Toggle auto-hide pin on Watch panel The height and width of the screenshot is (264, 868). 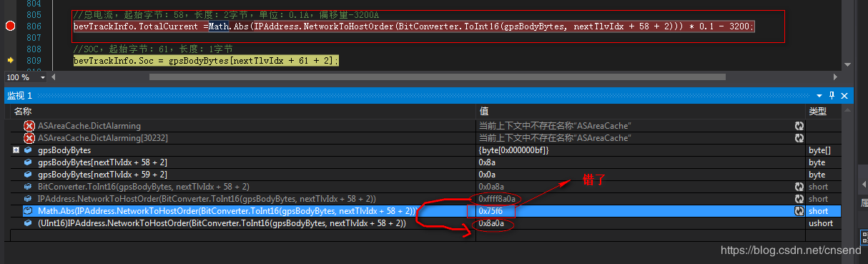coord(832,95)
